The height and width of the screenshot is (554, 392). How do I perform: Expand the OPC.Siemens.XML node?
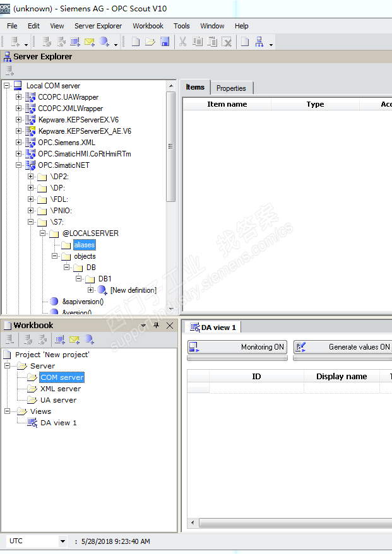(x=18, y=142)
